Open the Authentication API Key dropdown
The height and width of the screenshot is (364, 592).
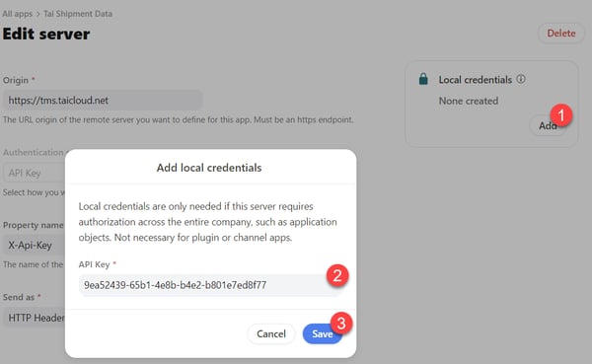click(x=34, y=173)
